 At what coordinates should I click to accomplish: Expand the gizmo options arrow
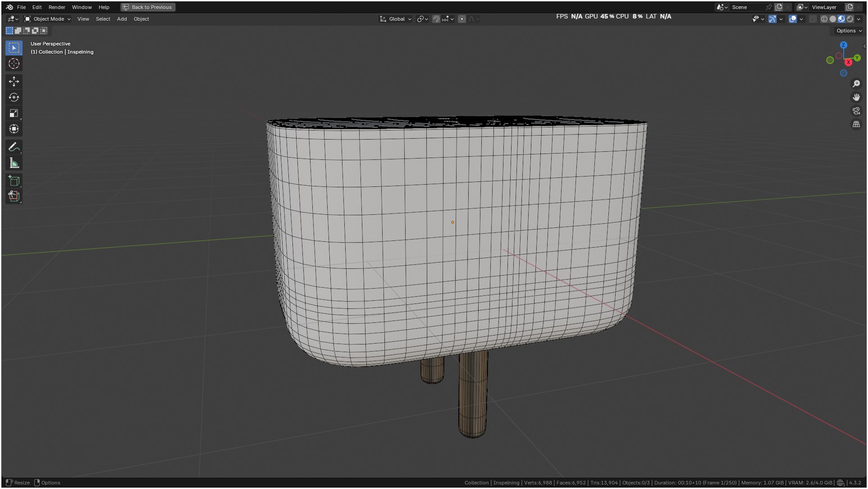(x=781, y=19)
